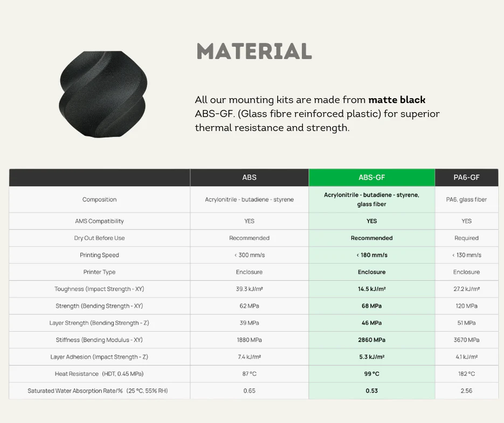Select the PA6-GF column header
Image resolution: width=504 pixels, height=423 pixels.
pos(466,178)
